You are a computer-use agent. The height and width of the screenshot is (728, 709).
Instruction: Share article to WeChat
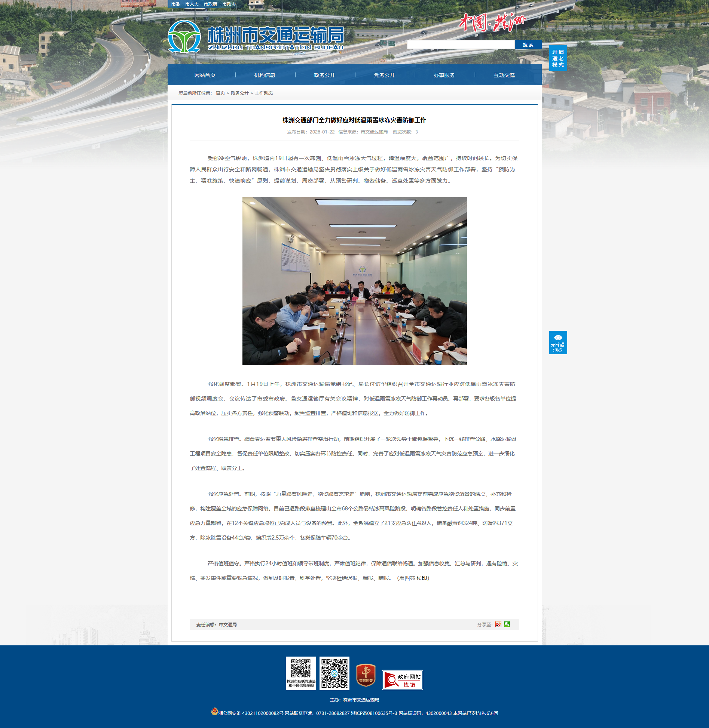click(507, 624)
